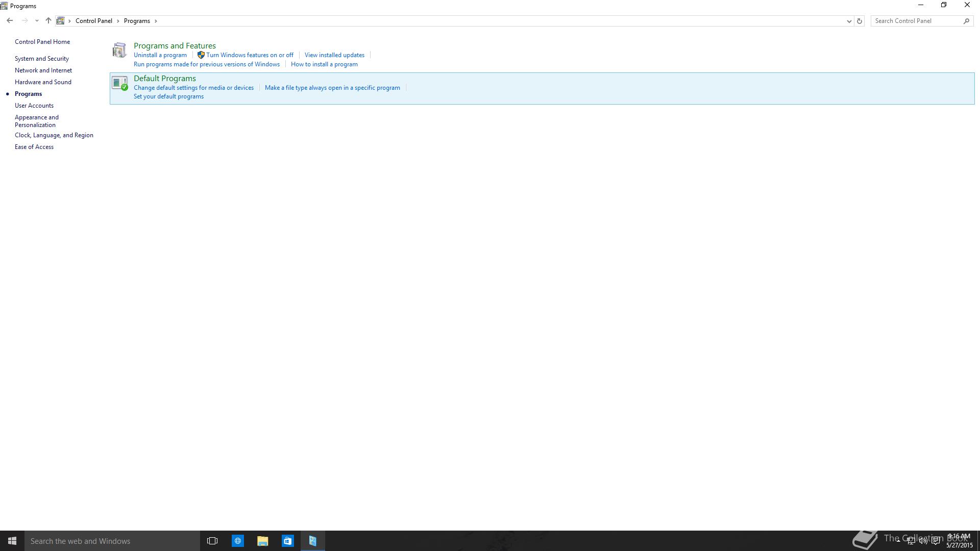Click the Default Programs icon
The height and width of the screenshot is (551, 980).
point(119,83)
